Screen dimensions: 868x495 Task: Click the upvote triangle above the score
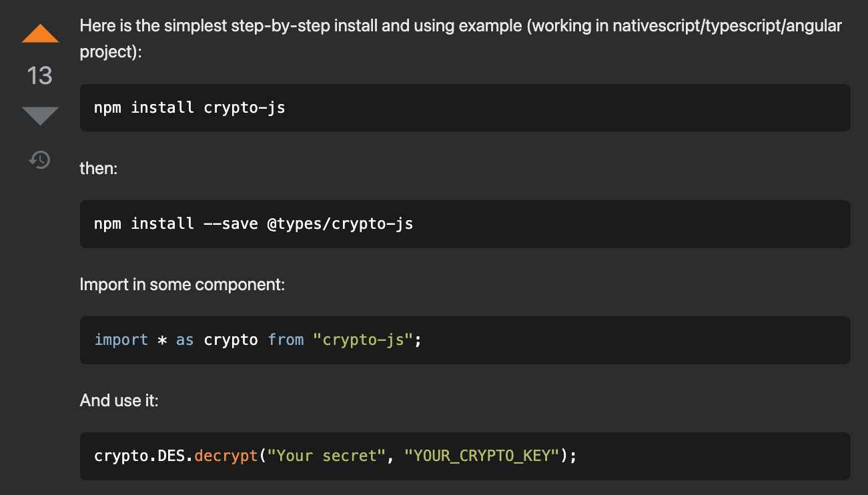click(x=39, y=31)
